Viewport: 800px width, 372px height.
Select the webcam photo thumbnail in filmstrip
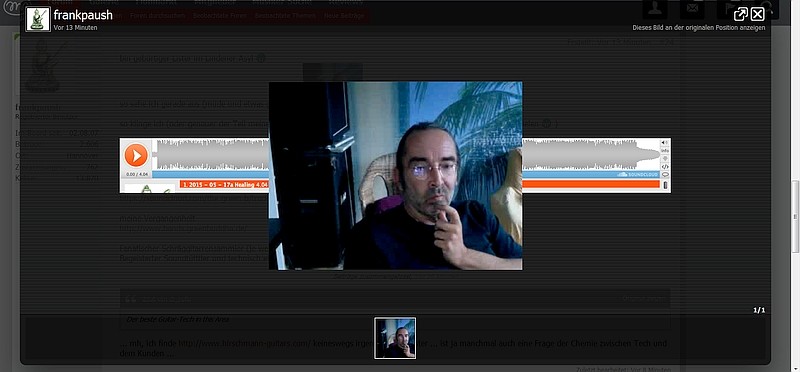395,338
